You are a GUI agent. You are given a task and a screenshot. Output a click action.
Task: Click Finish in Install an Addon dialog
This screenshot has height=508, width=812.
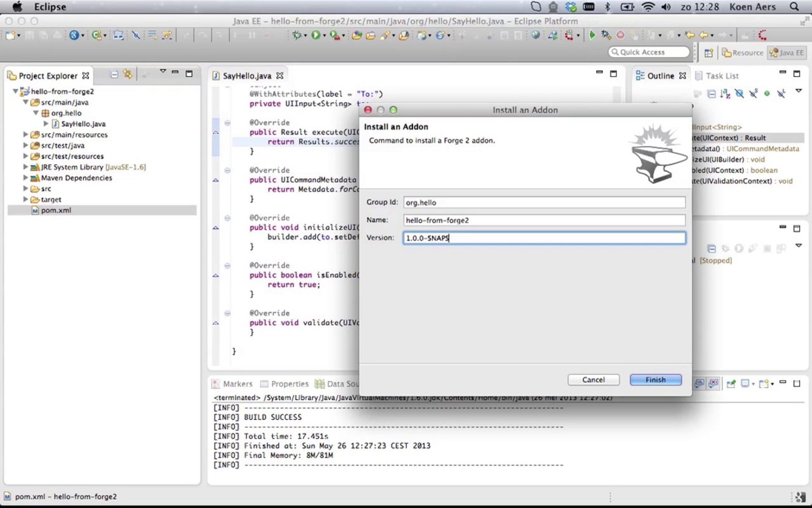(x=656, y=380)
